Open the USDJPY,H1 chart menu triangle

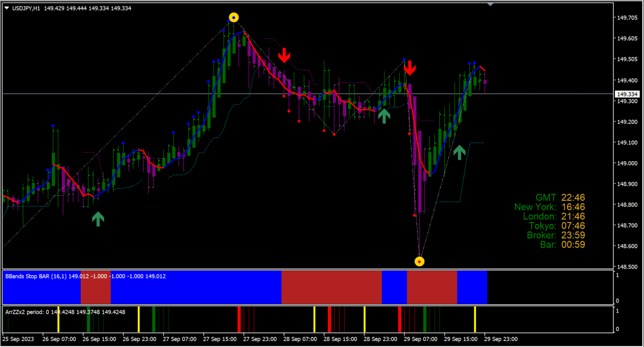point(7,8)
